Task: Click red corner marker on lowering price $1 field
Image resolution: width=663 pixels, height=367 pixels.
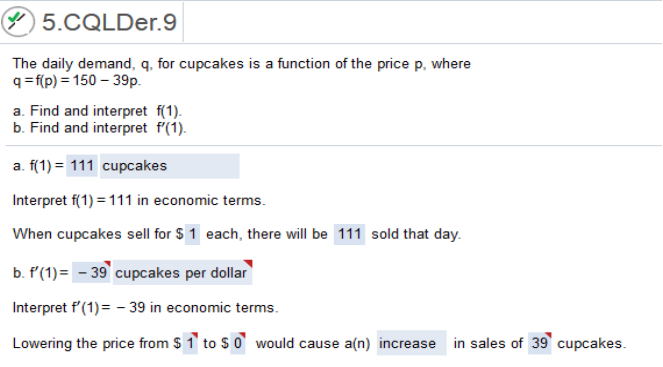Action: click(x=195, y=335)
